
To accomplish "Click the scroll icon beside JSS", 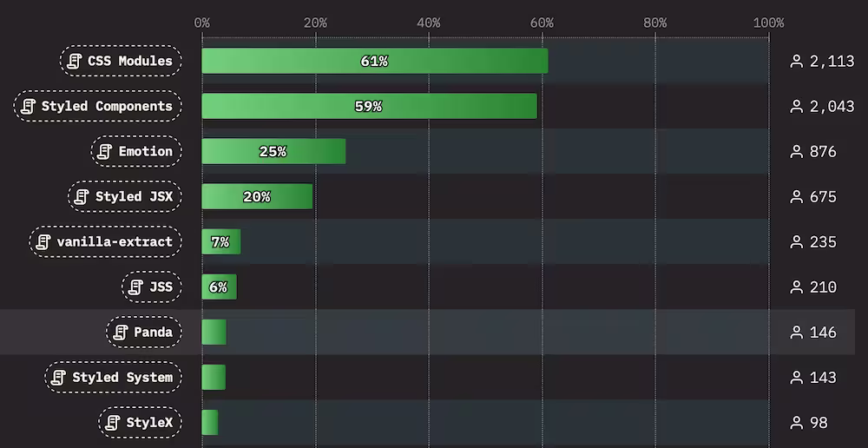I will pos(135,287).
